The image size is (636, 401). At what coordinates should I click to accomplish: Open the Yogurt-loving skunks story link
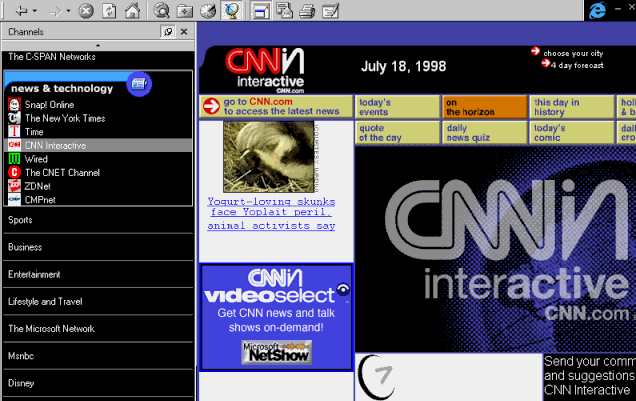pos(271,214)
